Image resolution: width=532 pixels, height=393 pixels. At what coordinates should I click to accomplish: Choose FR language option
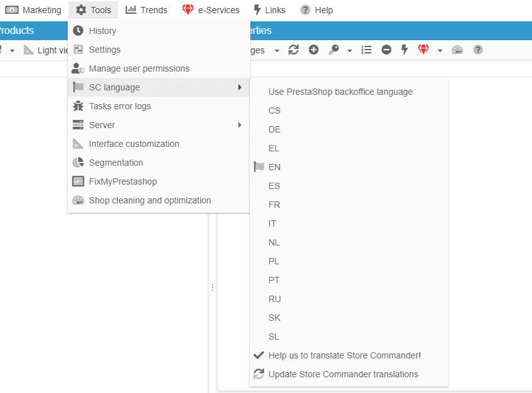[274, 205]
